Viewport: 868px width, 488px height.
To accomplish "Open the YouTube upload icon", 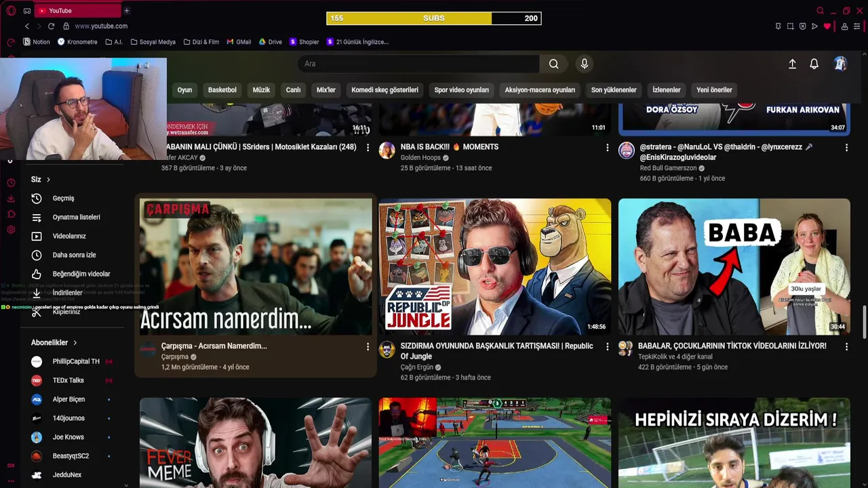I will [x=792, y=64].
